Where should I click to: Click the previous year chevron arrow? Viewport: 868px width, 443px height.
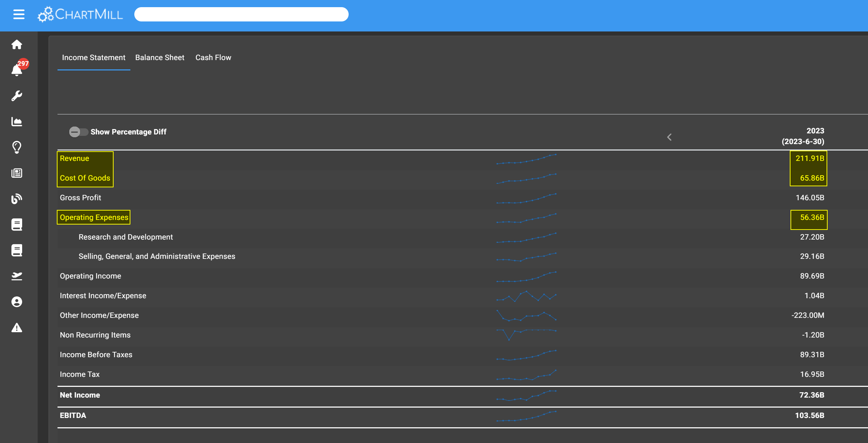669,137
